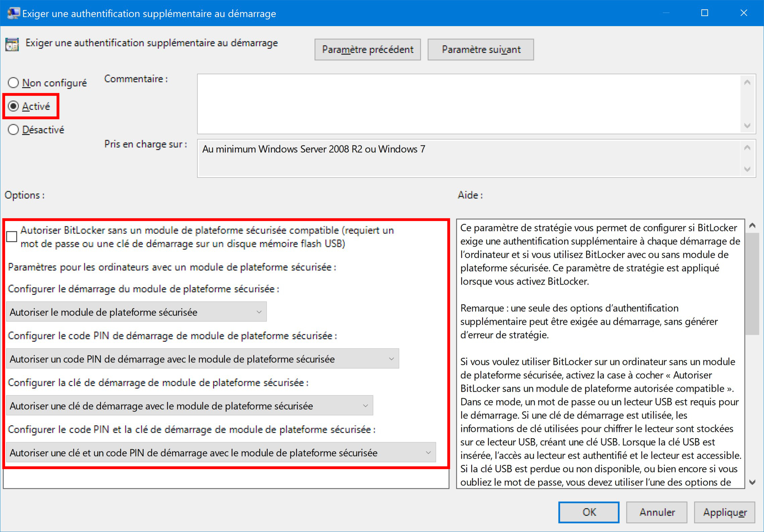Click the 'Remarque : une seule des options' help note
764x532 pixels.
tap(589, 321)
